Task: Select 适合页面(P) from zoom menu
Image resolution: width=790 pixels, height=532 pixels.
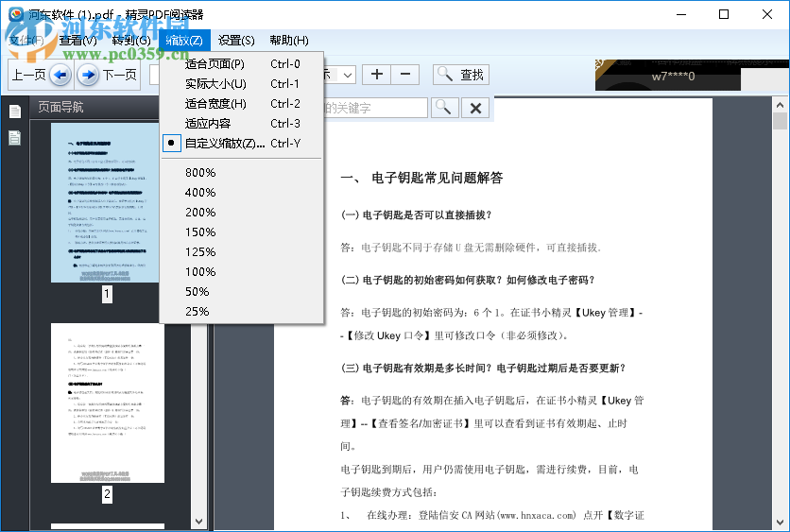Action: (241, 64)
